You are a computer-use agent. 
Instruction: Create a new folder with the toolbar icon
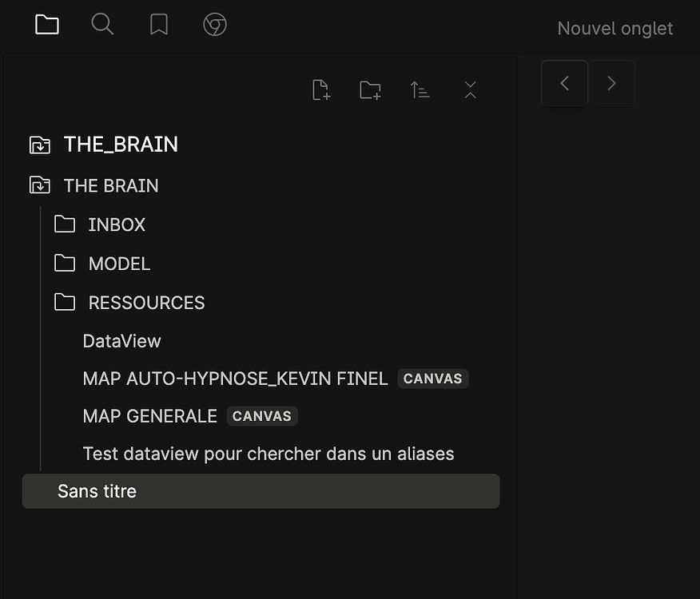370,89
